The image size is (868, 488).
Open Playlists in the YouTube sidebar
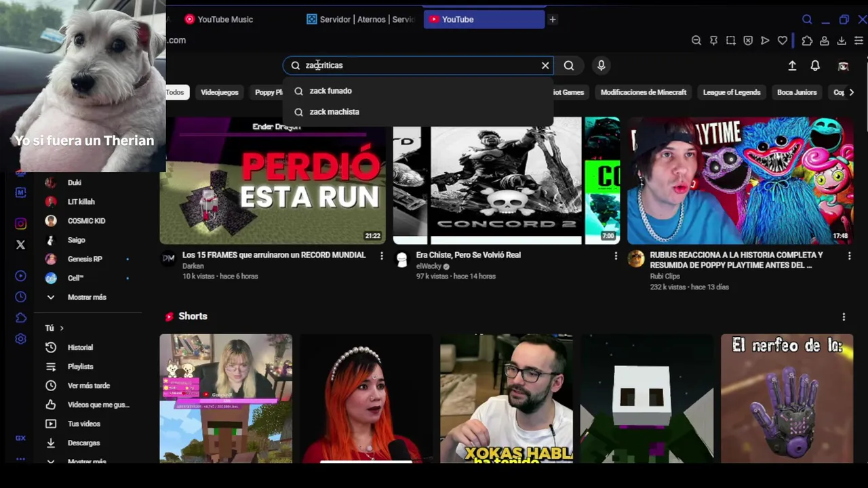point(80,367)
